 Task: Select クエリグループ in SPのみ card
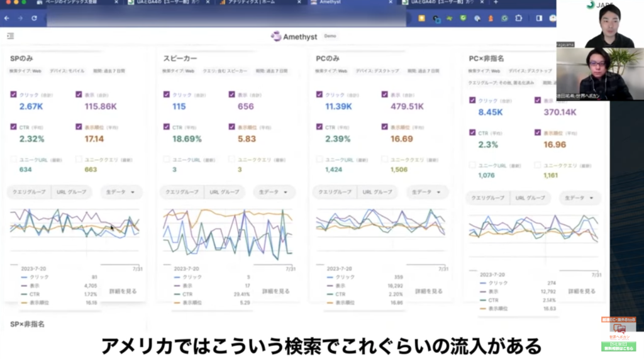(29, 192)
